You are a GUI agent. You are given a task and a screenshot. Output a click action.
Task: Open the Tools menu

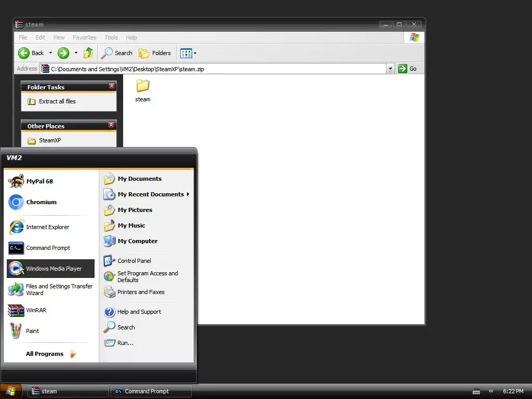[111, 37]
